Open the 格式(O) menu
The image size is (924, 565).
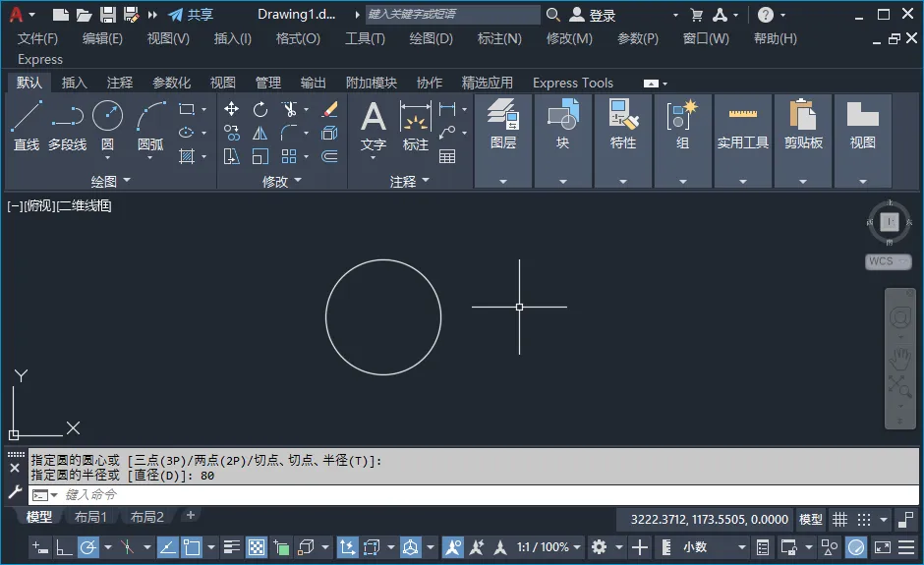(x=298, y=39)
